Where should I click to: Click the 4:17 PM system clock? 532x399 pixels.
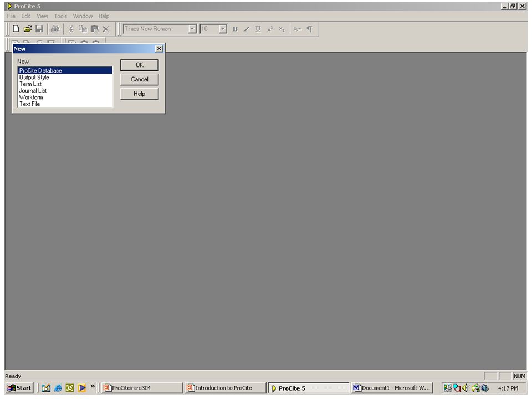[x=508, y=388]
